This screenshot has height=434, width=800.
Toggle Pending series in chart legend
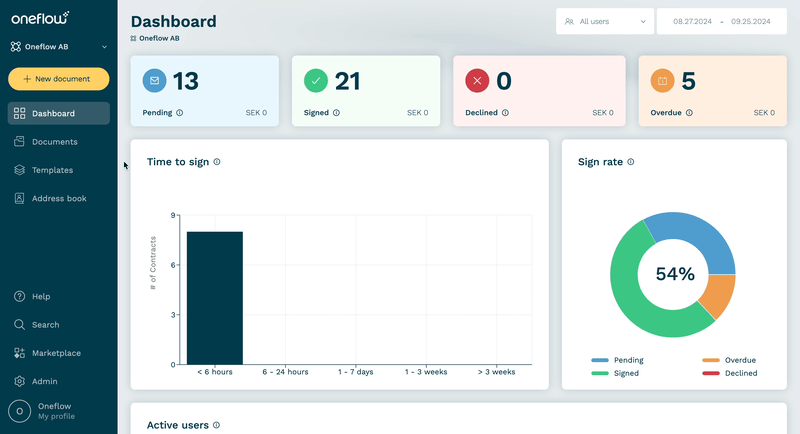coord(617,360)
